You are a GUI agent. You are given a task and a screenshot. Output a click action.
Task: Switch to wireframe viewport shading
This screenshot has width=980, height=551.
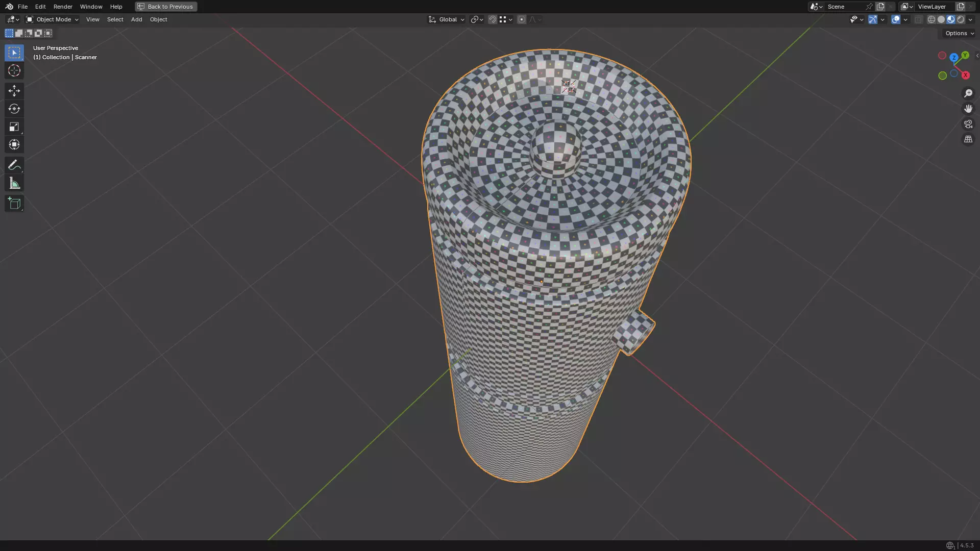point(931,19)
